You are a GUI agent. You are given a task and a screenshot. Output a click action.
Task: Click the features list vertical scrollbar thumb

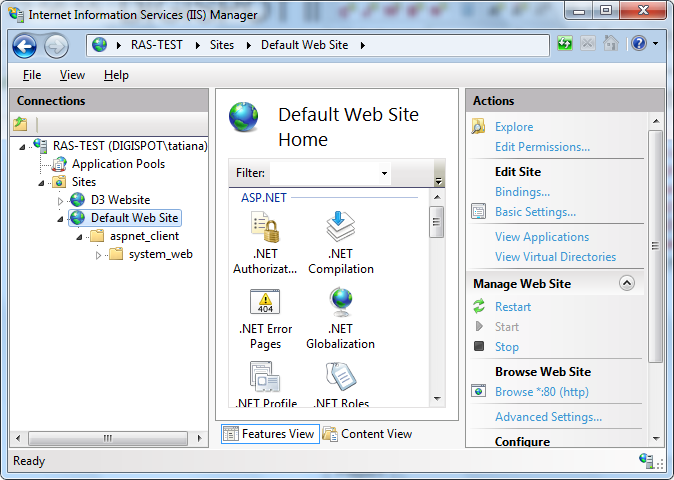(436, 222)
